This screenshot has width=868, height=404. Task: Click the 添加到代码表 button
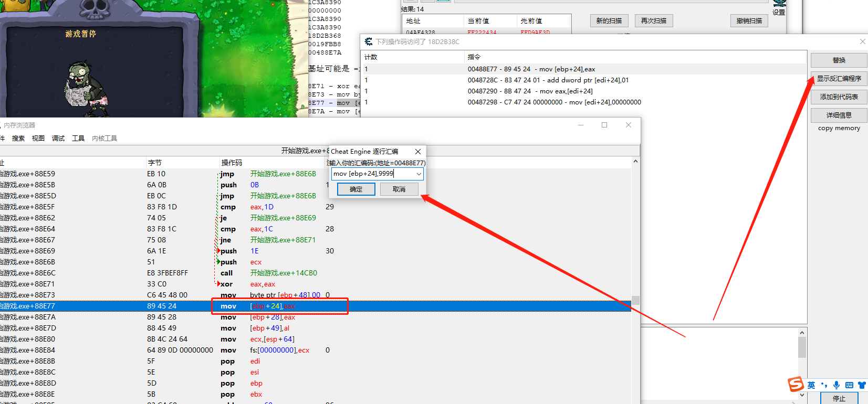pyautogui.click(x=839, y=97)
